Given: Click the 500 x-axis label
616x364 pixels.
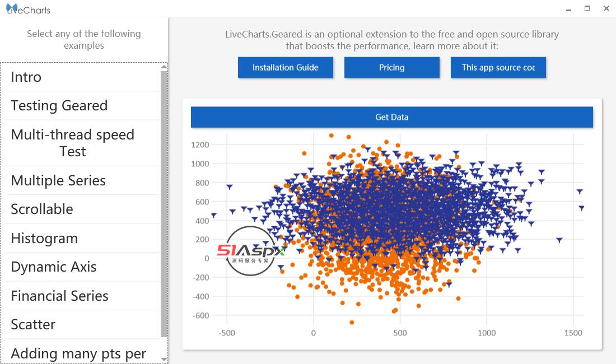Looking at the screenshot, I should pyautogui.click(x=400, y=333).
